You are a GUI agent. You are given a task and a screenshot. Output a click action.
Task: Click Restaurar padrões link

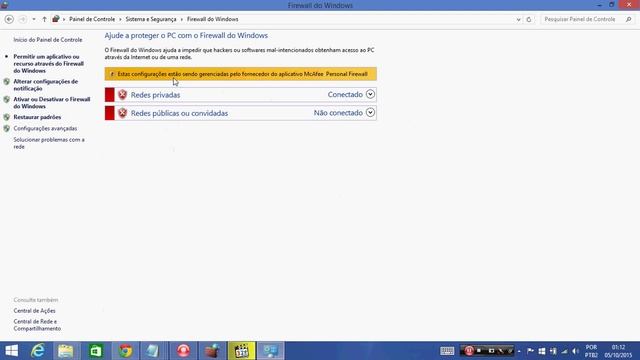37,117
